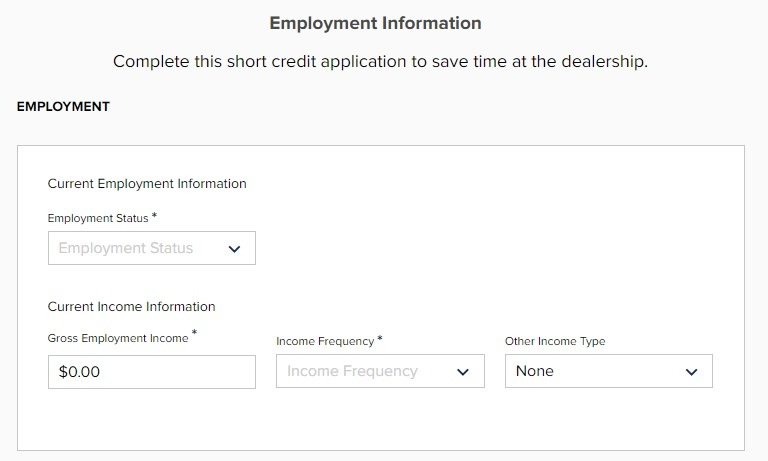Click the asterisk beside Income Frequency label

tap(380, 339)
